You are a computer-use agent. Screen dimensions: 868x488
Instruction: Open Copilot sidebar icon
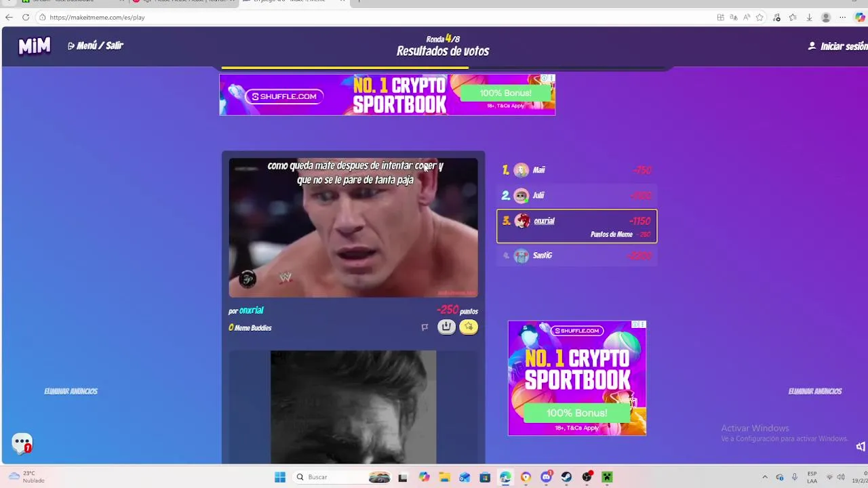click(859, 17)
